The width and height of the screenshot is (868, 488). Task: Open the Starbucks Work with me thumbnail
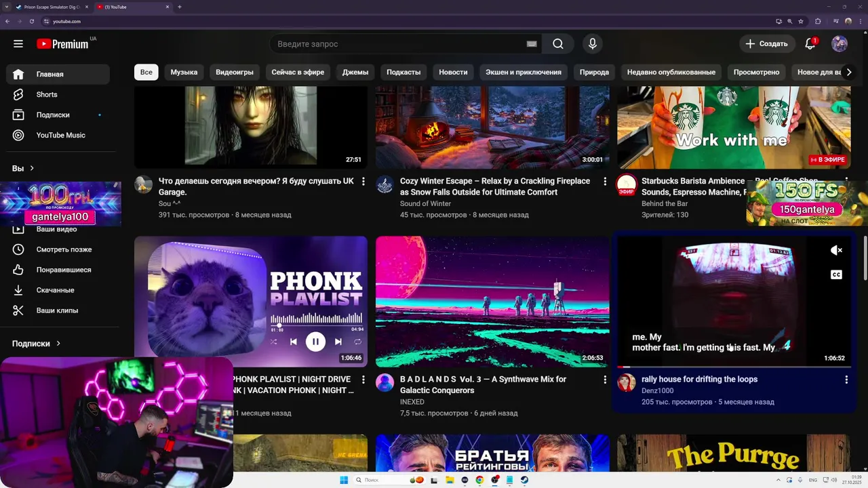pos(734,127)
